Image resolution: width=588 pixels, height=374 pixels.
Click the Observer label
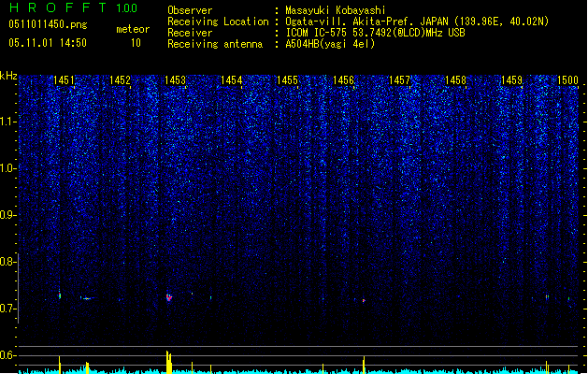[x=190, y=10]
